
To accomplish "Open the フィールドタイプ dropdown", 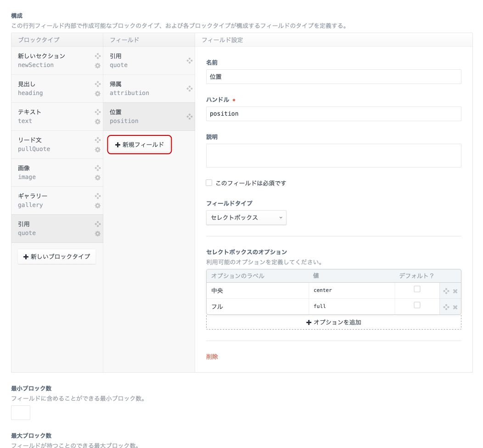I will [246, 218].
